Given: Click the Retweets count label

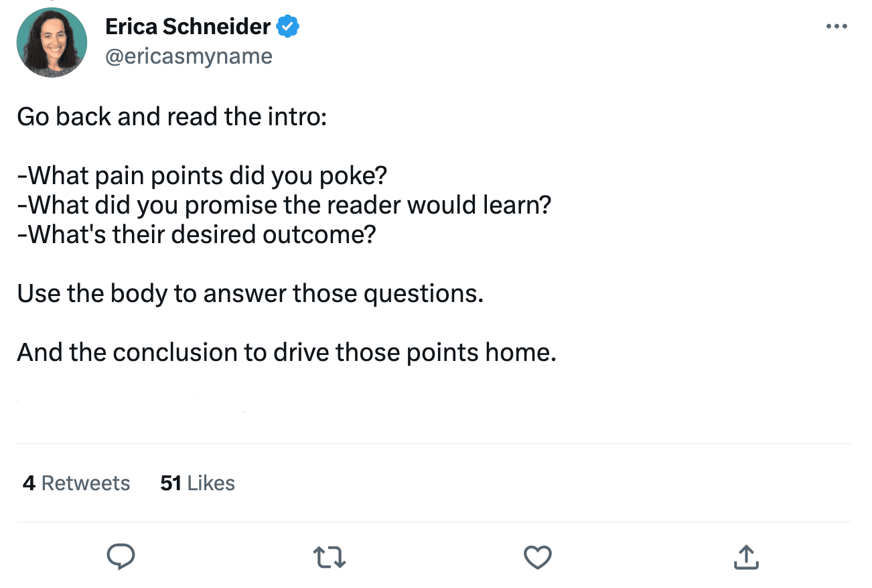Looking at the screenshot, I should click(x=76, y=483).
